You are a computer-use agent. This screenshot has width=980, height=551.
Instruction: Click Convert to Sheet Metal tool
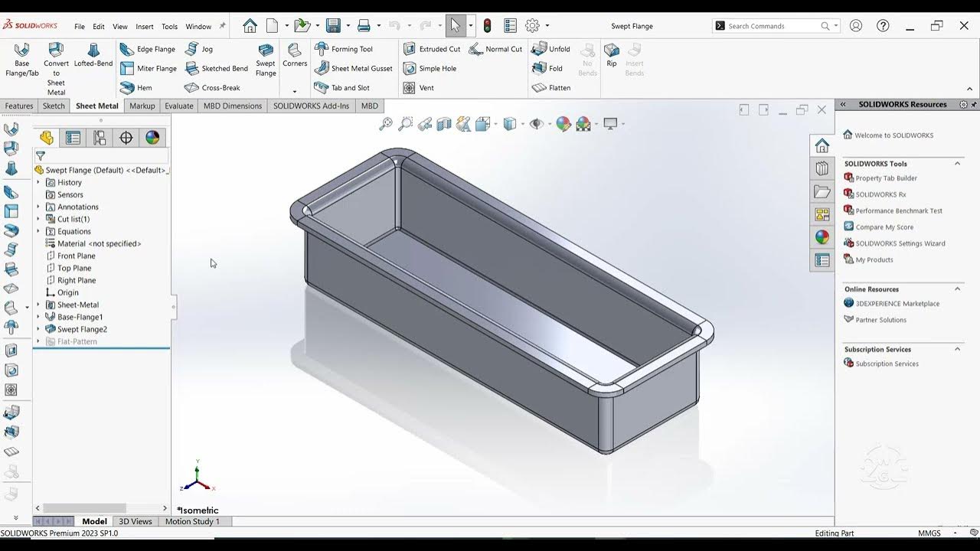(x=56, y=68)
